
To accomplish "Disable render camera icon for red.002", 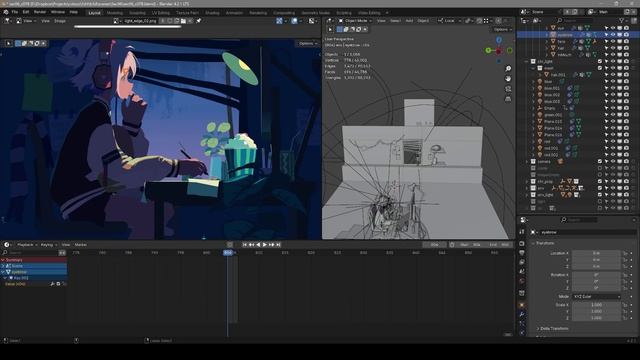I will [626, 155].
